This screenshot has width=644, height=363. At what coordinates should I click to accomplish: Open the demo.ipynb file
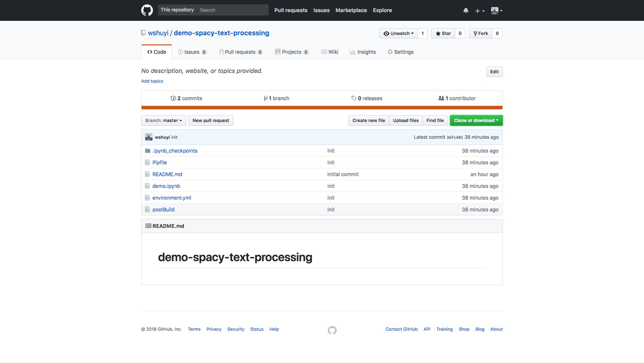click(166, 186)
